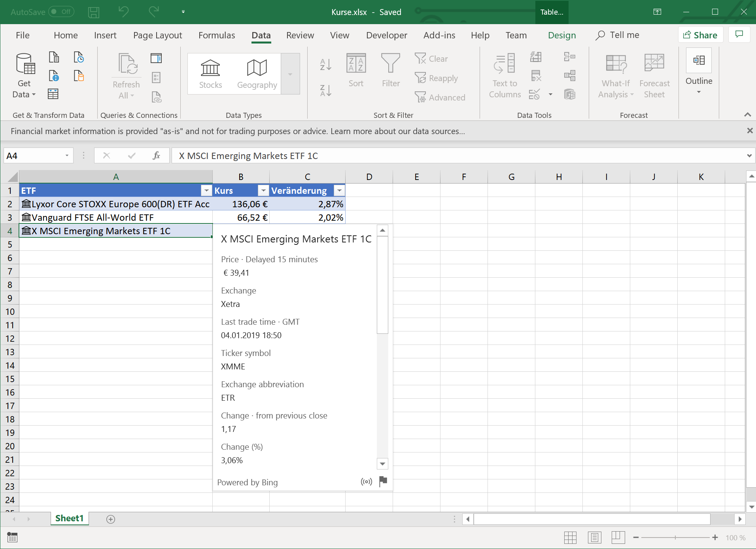
Task: Open the ETF column filter dropdown
Action: 206,191
